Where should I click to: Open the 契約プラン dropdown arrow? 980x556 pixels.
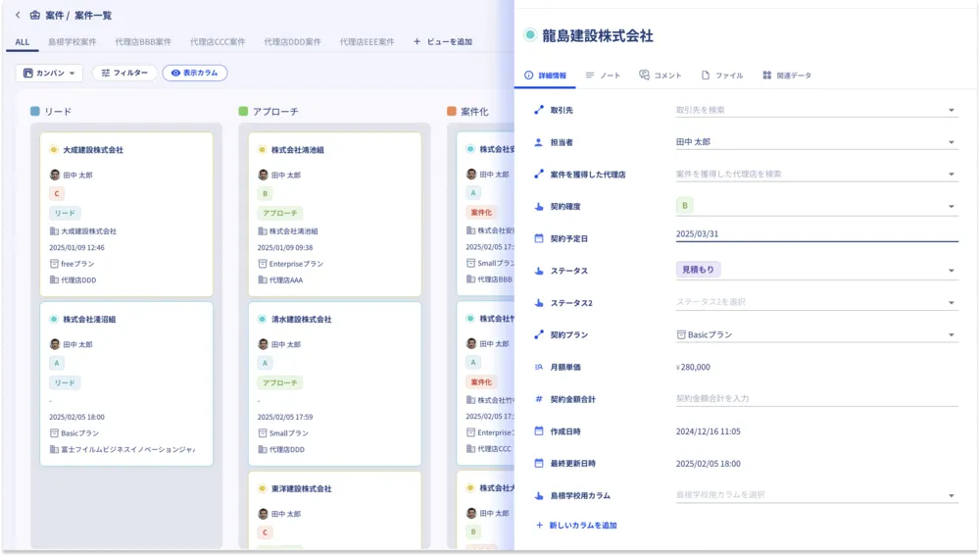[x=951, y=334]
